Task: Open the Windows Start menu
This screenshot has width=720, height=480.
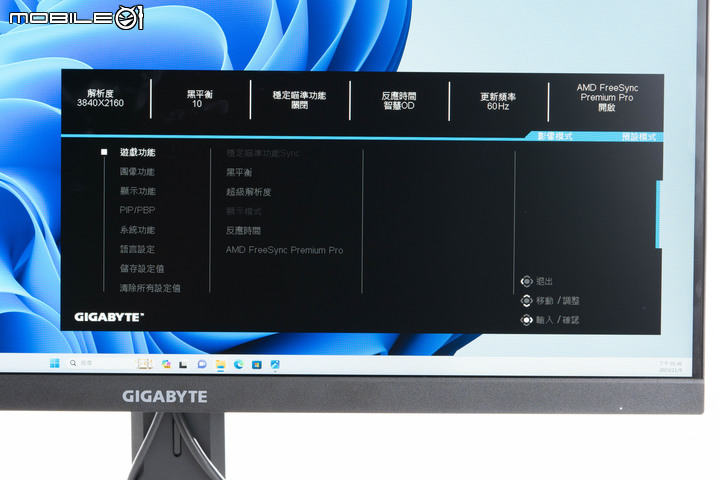Action: coord(55,363)
